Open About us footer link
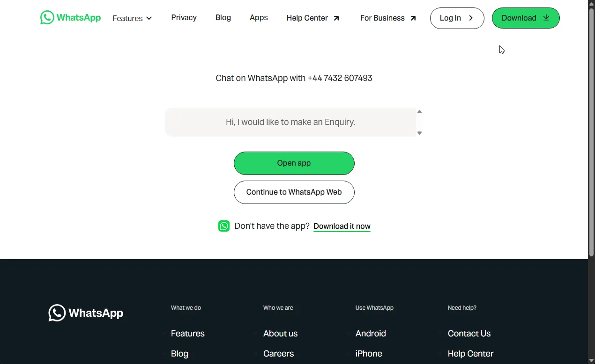595x364 pixels. (x=280, y=334)
